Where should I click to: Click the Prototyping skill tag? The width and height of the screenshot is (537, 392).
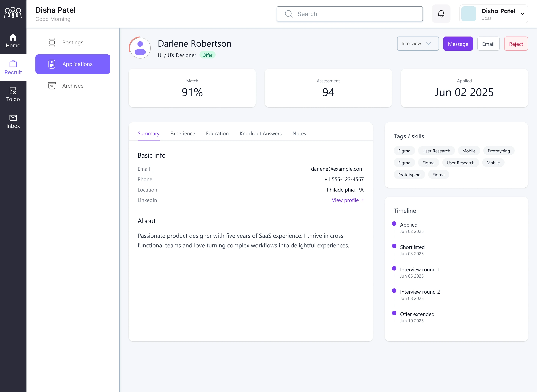click(499, 151)
